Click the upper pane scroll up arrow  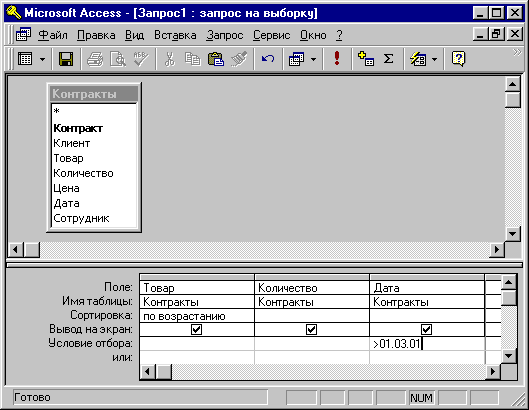[x=512, y=84]
